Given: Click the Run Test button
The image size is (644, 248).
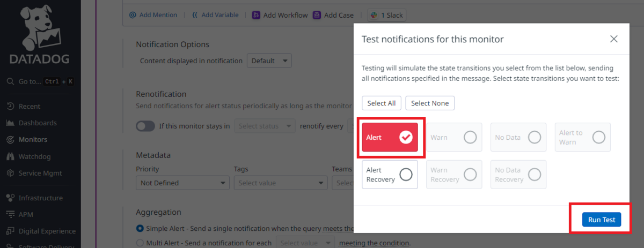Looking at the screenshot, I should pos(601,220).
